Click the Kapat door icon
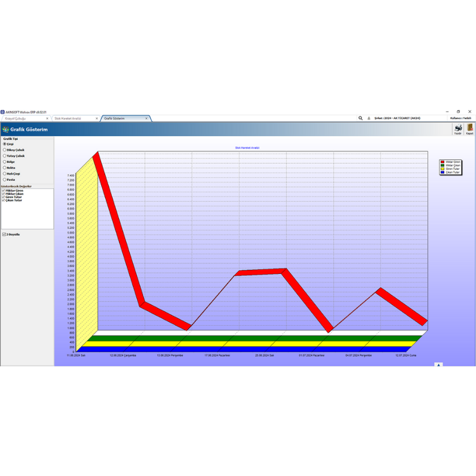Image resolution: width=476 pixels, height=476 pixels. click(x=470, y=128)
